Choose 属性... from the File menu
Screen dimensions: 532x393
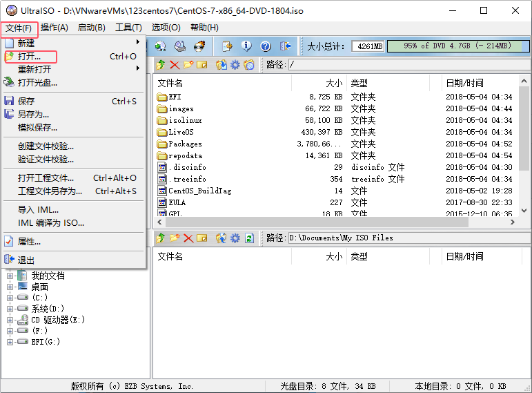click(74, 242)
